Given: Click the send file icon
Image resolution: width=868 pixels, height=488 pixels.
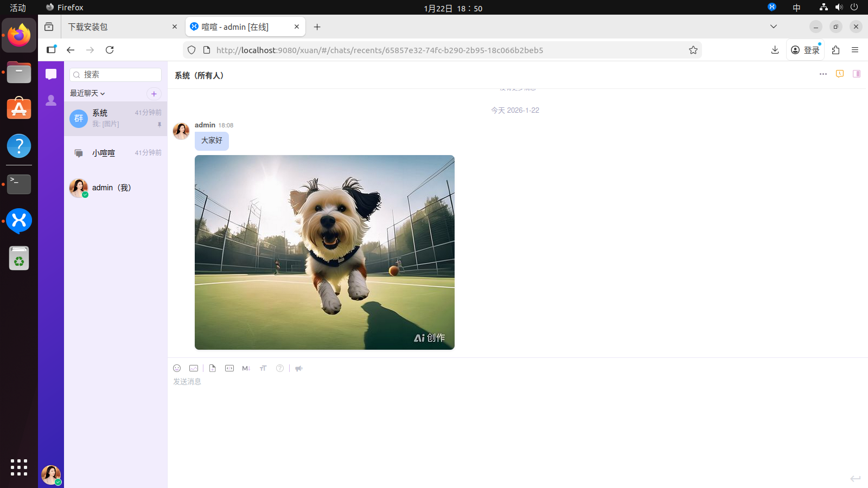Looking at the screenshot, I should click(x=213, y=368).
